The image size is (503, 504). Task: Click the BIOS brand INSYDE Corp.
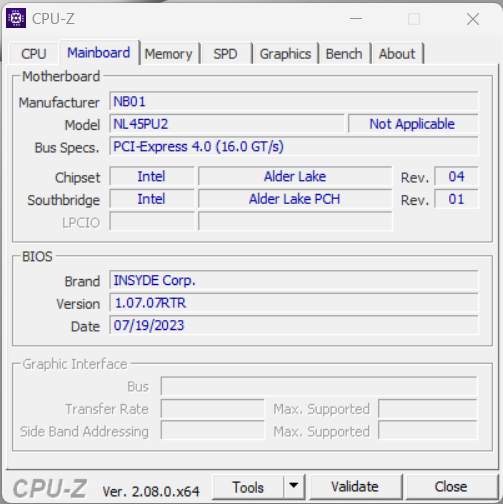[294, 280]
